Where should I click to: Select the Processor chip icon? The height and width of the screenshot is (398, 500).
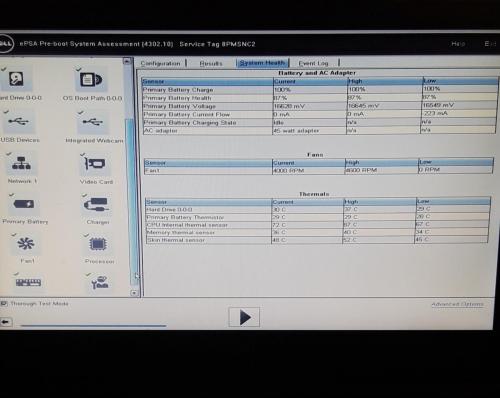[x=98, y=245]
